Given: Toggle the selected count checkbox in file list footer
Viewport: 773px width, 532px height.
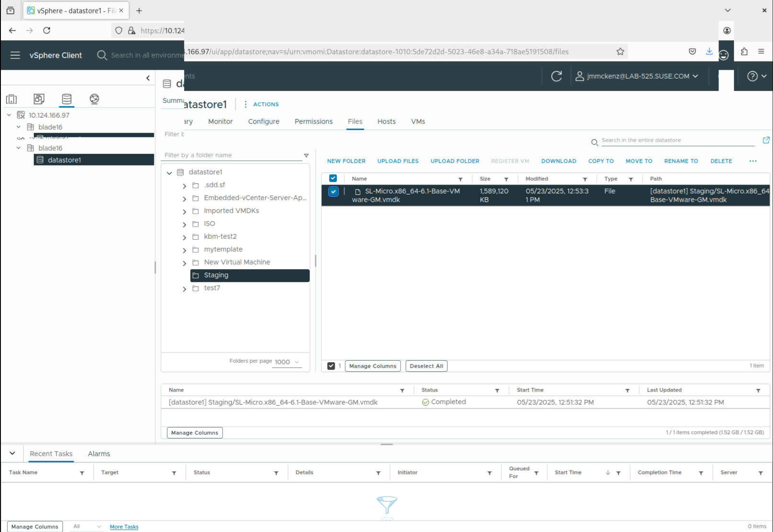Looking at the screenshot, I should (331, 366).
